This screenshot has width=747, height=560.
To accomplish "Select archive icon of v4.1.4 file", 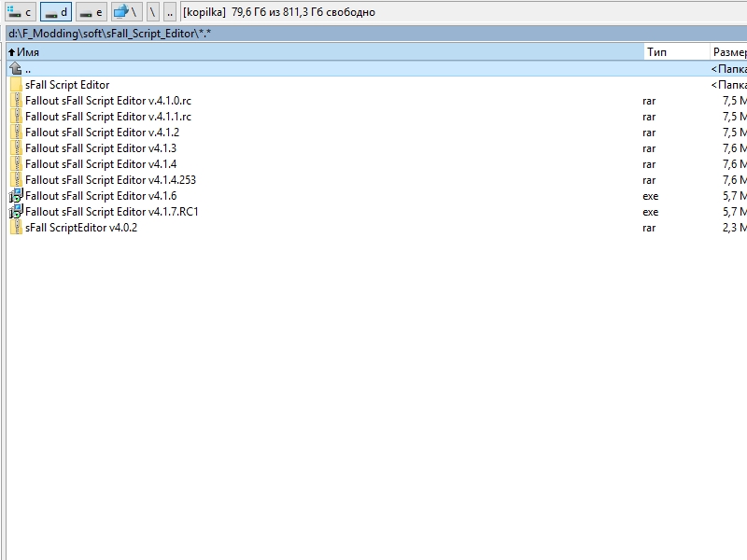I will click(x=16, y=164).
